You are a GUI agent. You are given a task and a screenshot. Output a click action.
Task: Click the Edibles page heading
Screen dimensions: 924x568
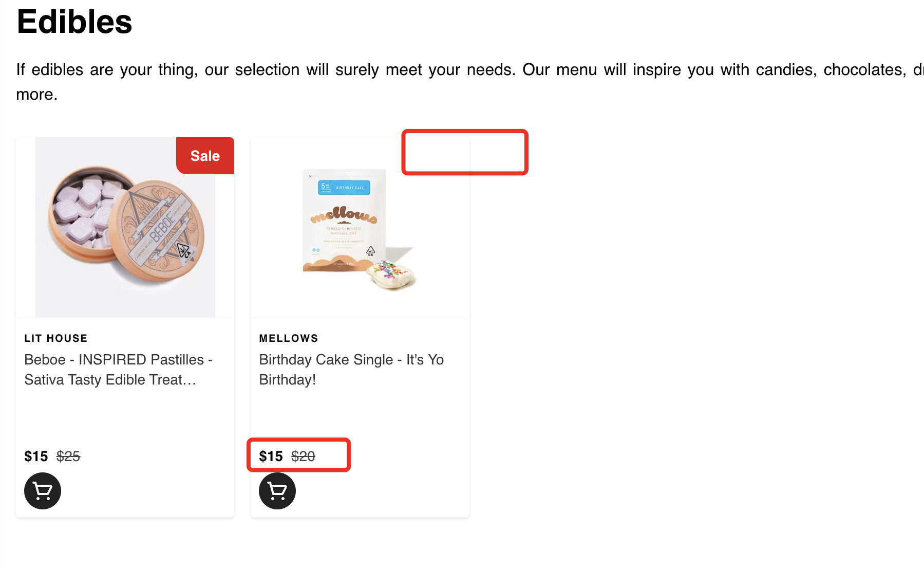[74, 22]
